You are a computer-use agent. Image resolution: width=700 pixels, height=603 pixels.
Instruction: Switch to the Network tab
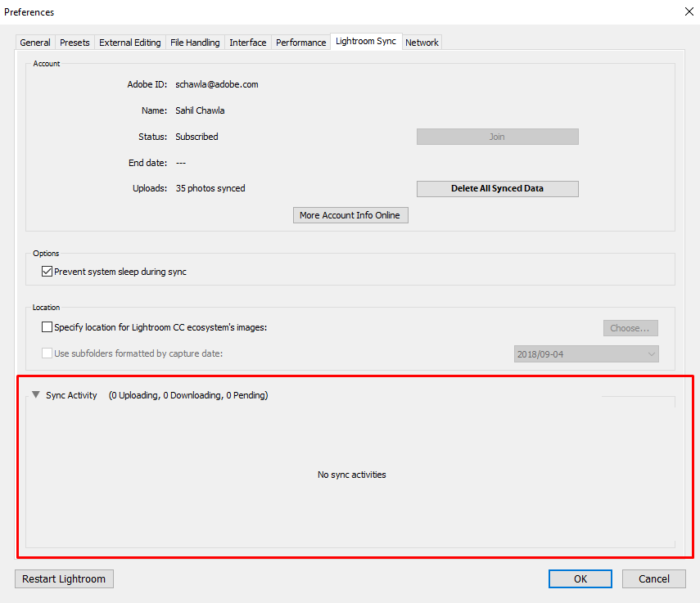(x=422, y=42)
